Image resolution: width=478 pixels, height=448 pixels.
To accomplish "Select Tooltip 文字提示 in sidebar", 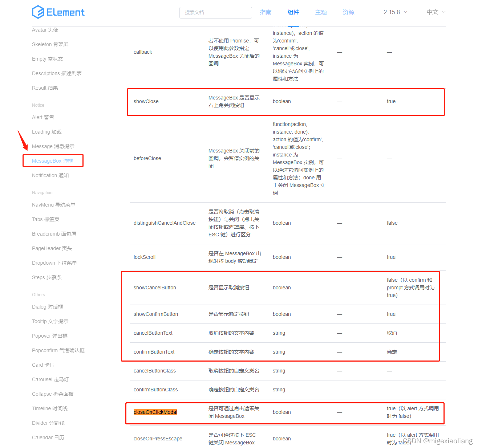I will [x=50, y=321].
